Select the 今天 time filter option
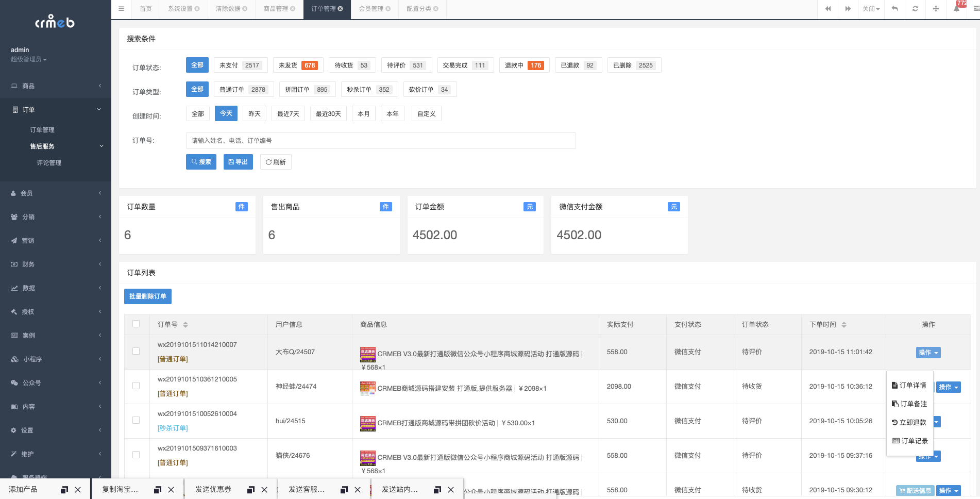 click(226, 113)
